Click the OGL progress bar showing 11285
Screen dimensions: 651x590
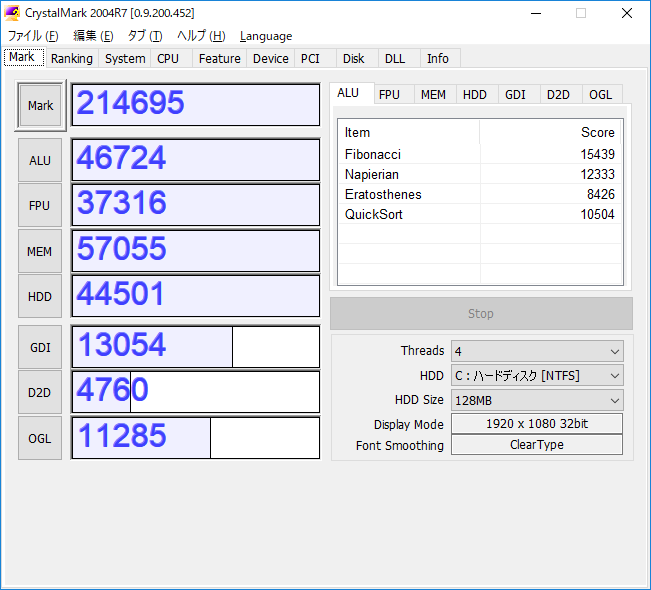[196, 438]
